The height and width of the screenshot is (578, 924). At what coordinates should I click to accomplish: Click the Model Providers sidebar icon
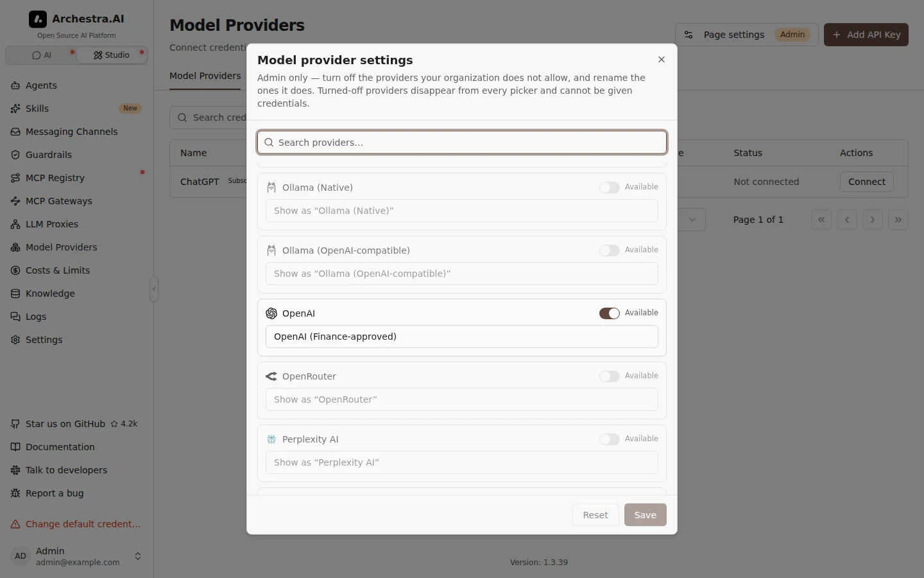click(x=15, y=247)
